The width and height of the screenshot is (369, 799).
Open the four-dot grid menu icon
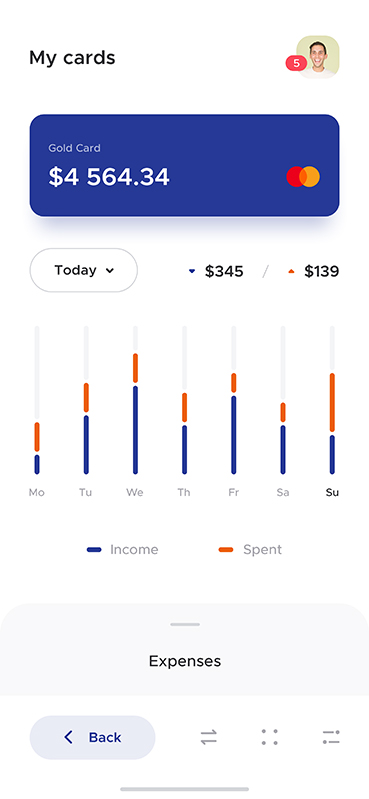coord(270,737)
